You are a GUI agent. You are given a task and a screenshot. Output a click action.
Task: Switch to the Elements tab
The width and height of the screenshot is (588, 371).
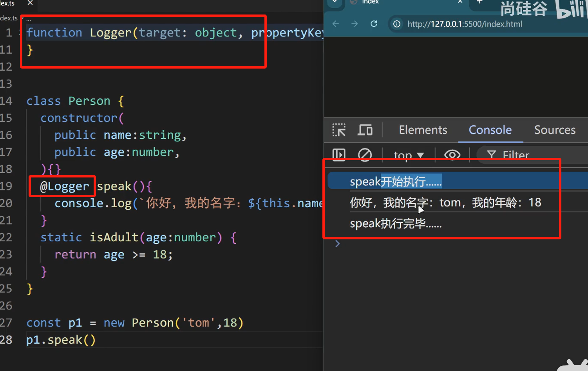click(x=423, y=130)
